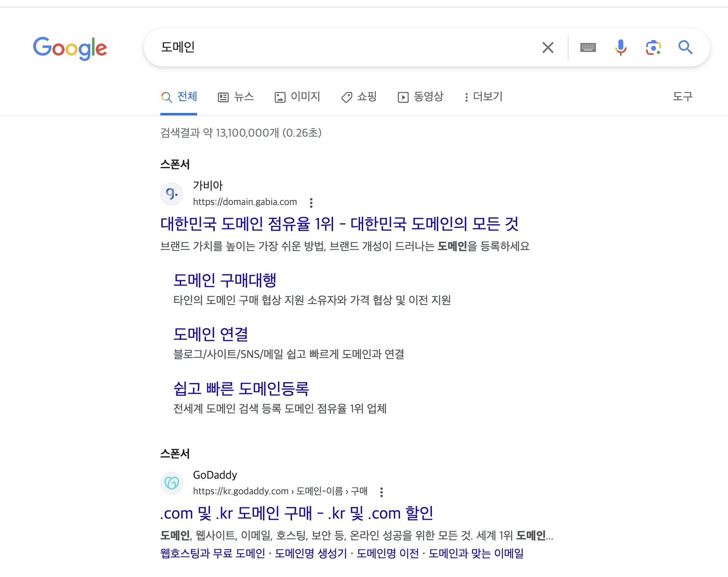Click the first 스폰서 label above 가비아

tap(175, 165)
